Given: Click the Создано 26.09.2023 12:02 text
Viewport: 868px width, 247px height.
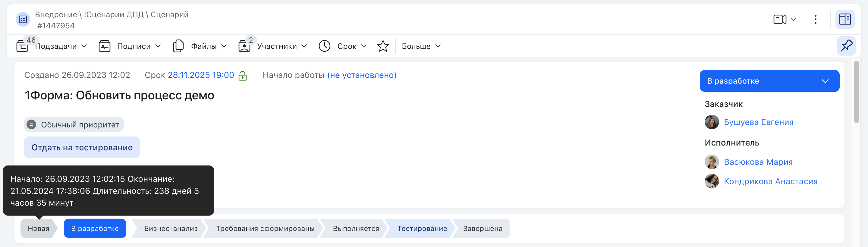Looking at the screenshot, I should (x=77, y=75).
